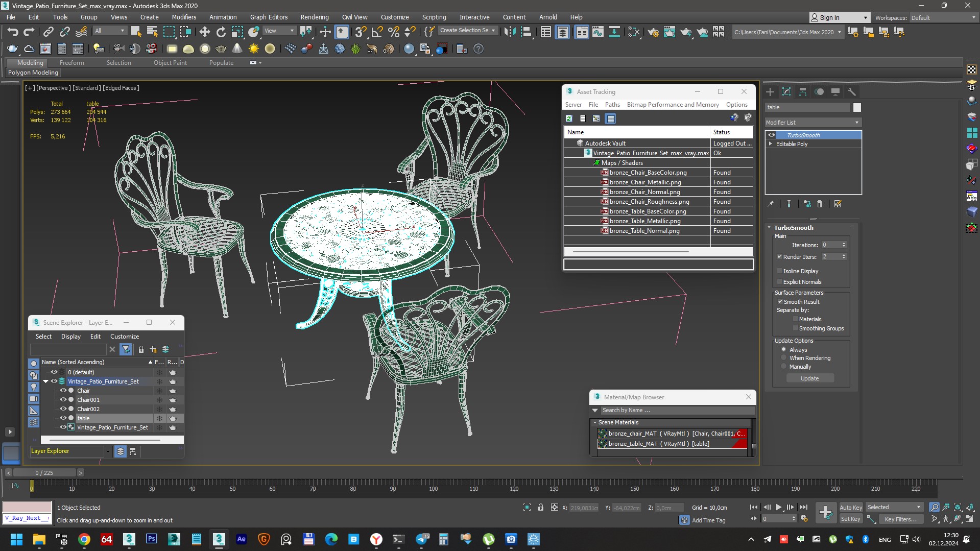The image size is (980, 551).
Task: Click the Set Key button
Action: click(x=851, y=519)
